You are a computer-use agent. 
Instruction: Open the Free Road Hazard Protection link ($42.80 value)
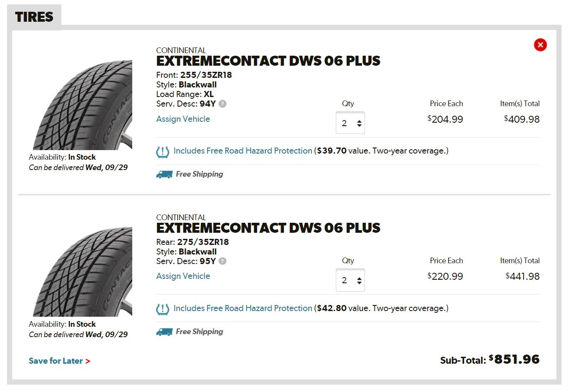tap(243, 308)
